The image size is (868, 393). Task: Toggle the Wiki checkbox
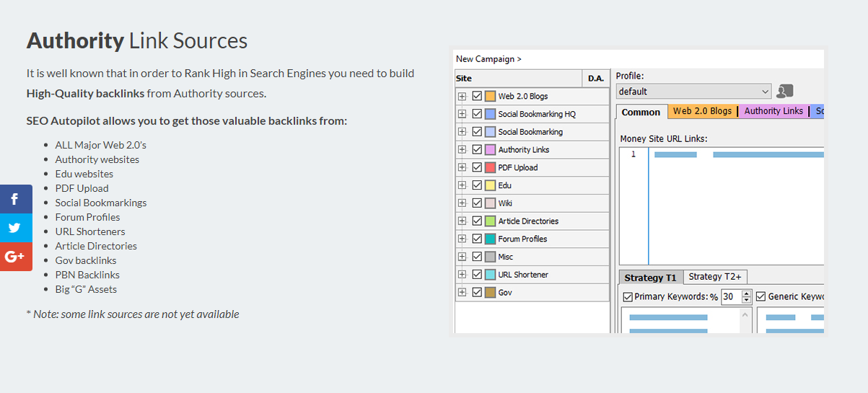477,203
